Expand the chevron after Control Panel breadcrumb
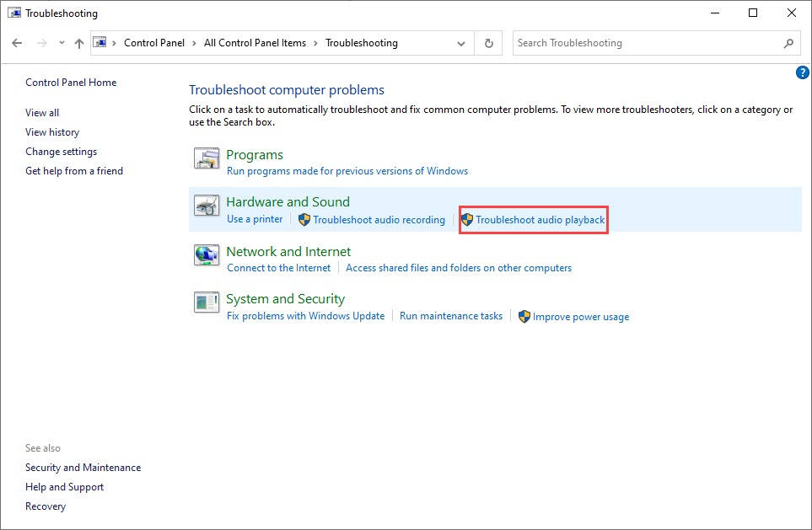The height and width of the screenshot is (530, 812). (x=194, y=43)
